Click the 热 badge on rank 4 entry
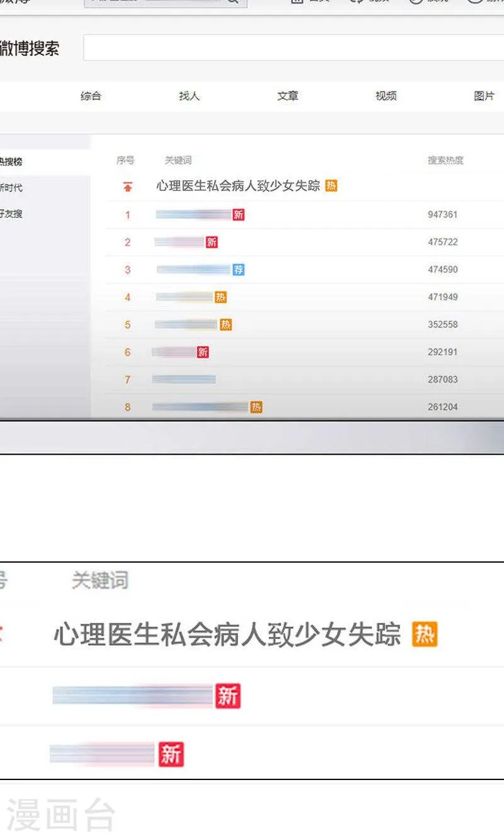This screenshot has height=838, width=504. tap(221, 297)
